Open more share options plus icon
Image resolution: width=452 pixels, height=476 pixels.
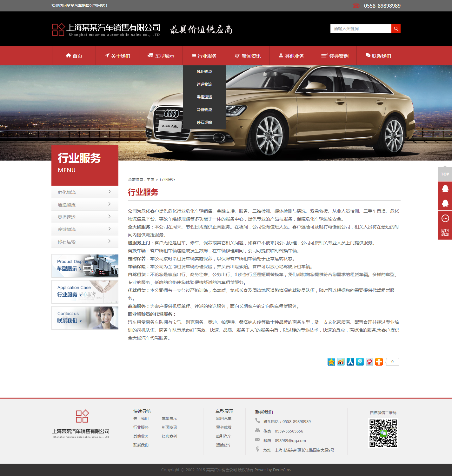[379, 362]
